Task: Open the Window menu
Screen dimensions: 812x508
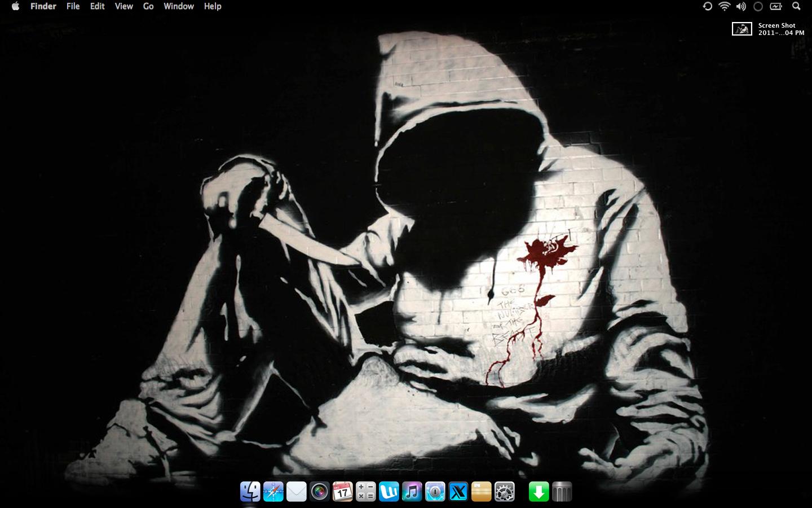Action: click(x=179, y=6)
